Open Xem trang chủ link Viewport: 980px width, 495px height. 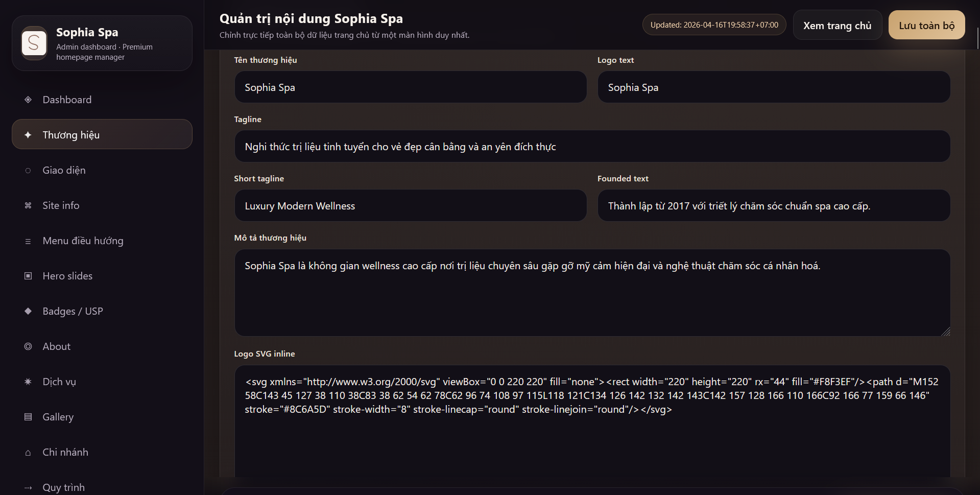click(837, 26)
